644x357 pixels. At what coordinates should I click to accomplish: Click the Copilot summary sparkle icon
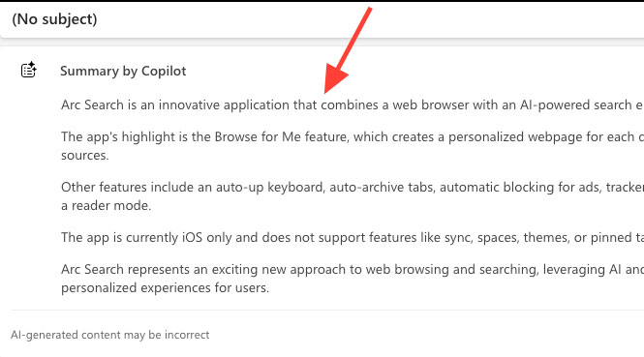click(x=29, y=70)
